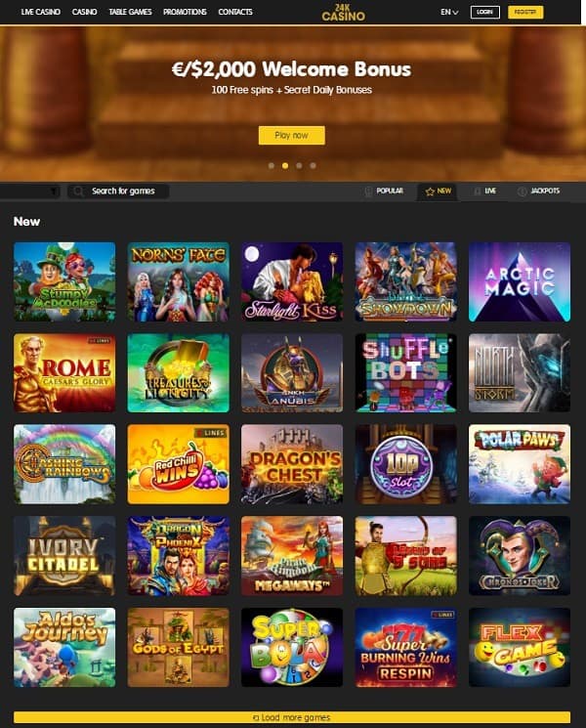Expand the EN language dropdown
The height and width of the screenshot is (728, 586).
[449, 12]
